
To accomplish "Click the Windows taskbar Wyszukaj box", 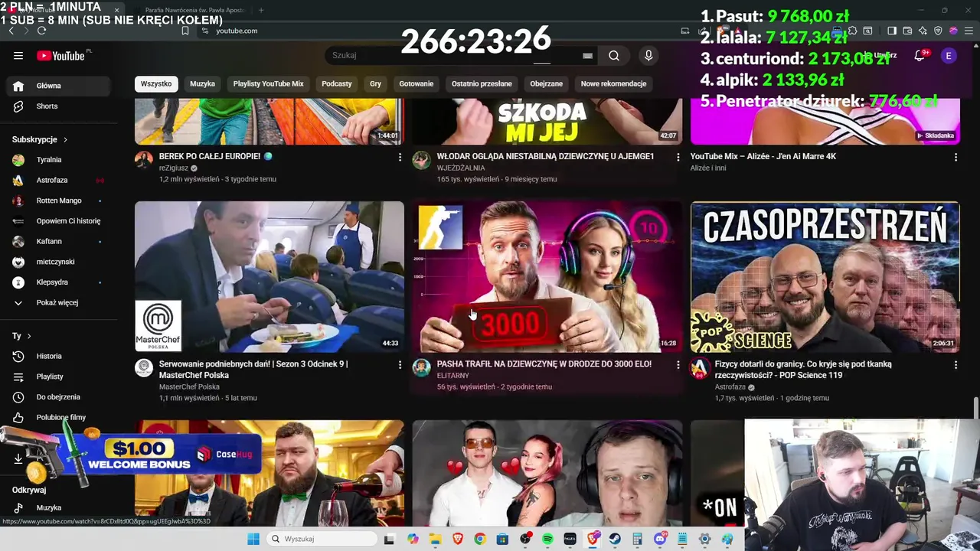I will pyautogui.click(x=322, y=539).
